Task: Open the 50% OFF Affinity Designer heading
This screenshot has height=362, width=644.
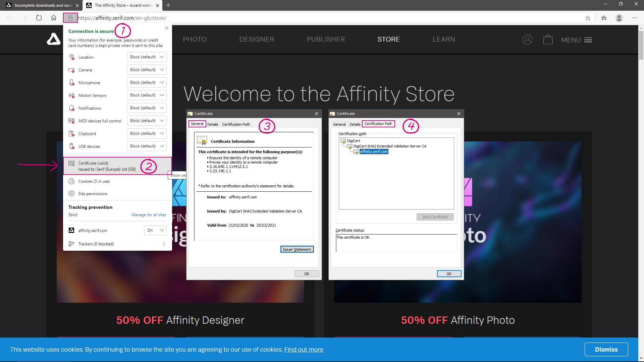Action: [x=180, y=320]
